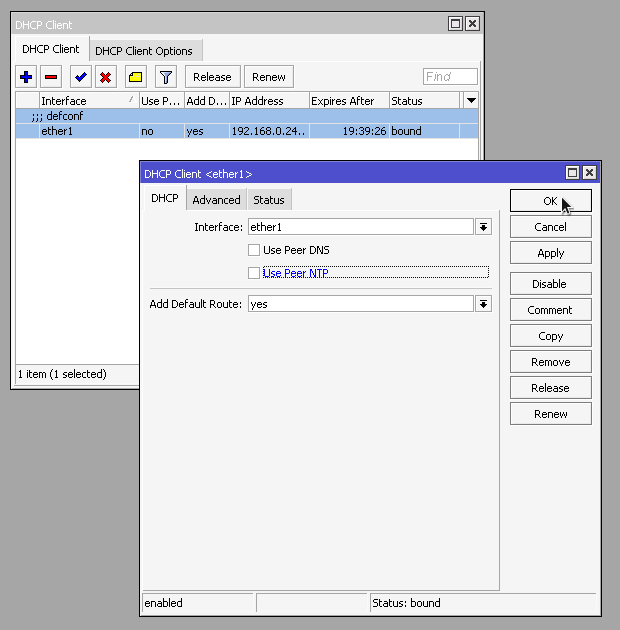Viewport: 620px width, 630px height.
Task: Click the red X Disable icon
Action: (105, 77)
